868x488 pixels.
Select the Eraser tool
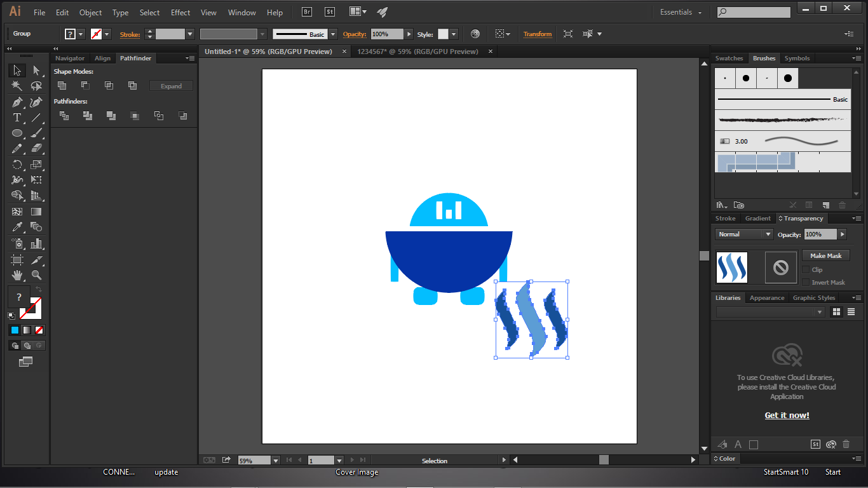[x=37, y=149]
